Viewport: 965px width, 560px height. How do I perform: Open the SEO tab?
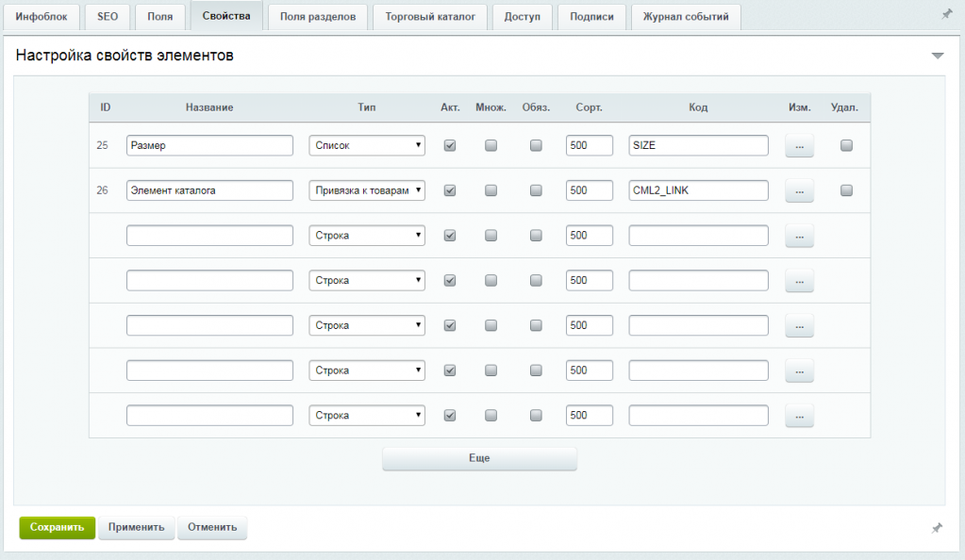click(108, 17)
